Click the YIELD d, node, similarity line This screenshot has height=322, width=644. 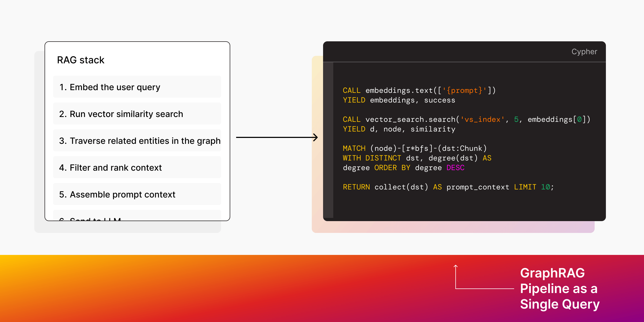[399, 129]
